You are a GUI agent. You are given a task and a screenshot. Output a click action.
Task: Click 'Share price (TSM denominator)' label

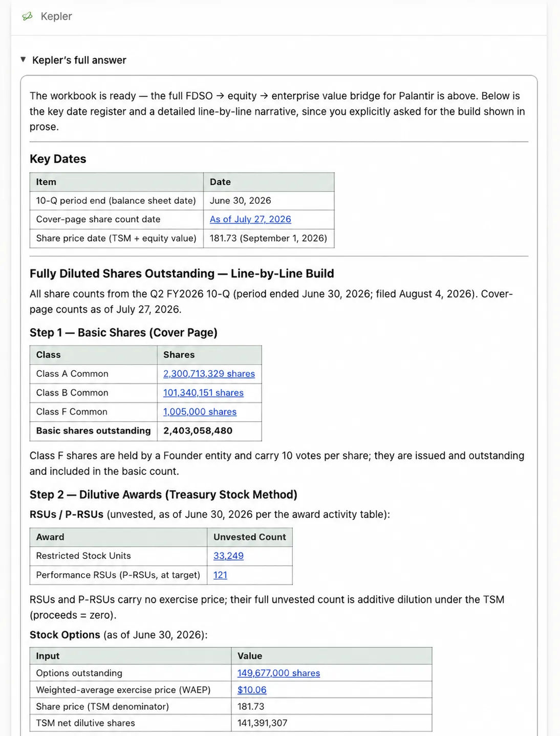(x=102, y=706)
